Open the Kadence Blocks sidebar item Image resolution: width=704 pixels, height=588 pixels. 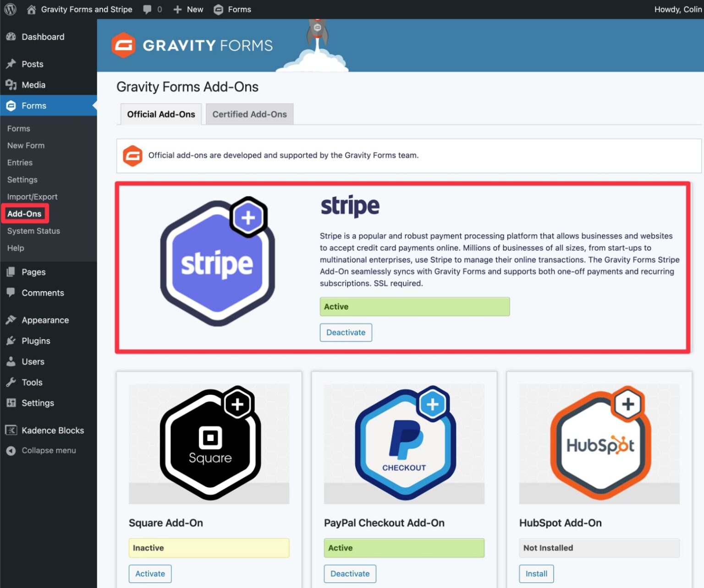point(53,430)
